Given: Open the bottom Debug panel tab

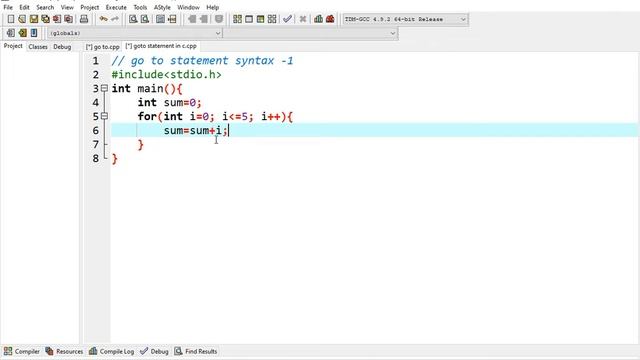Looking at the screenshot, I should point(154,351).
